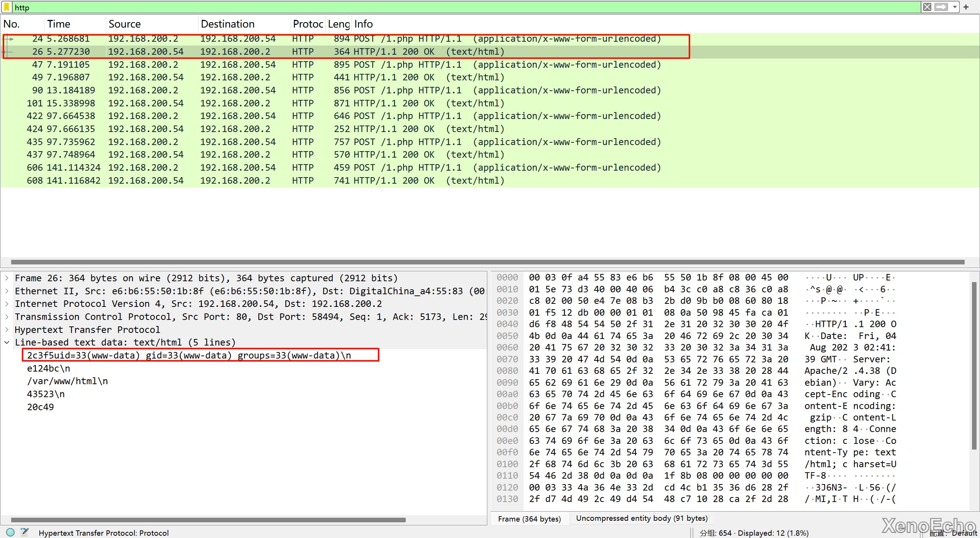The width and height of the screenshot is (980, 538).
Task: Select the uid=33(www-data) response line
Action: pos(189,355)
